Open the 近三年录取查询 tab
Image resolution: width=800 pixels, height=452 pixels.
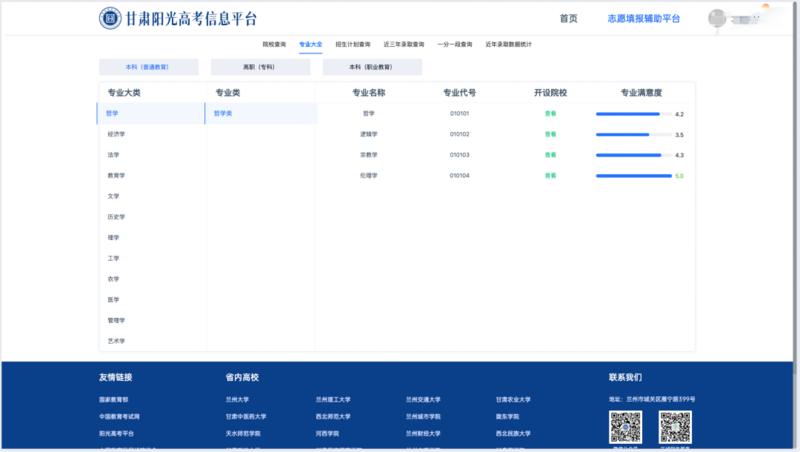click(x=404, y=45)
